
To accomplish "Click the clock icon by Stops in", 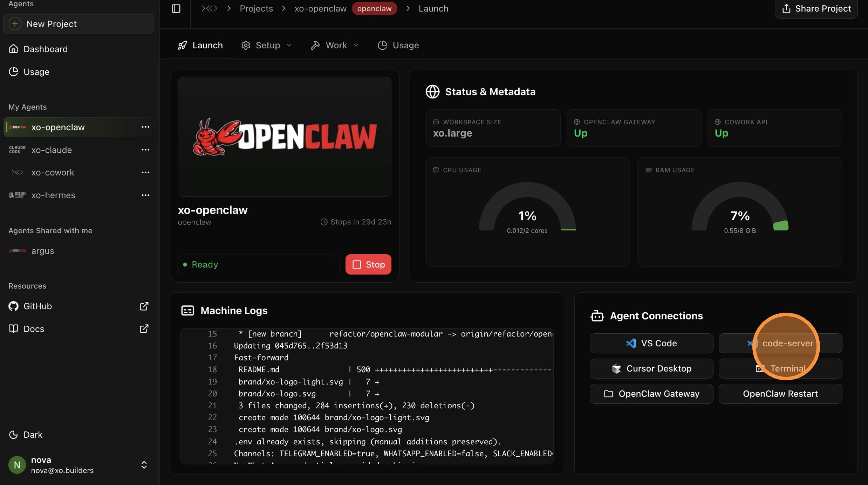I will pos(324,222).
